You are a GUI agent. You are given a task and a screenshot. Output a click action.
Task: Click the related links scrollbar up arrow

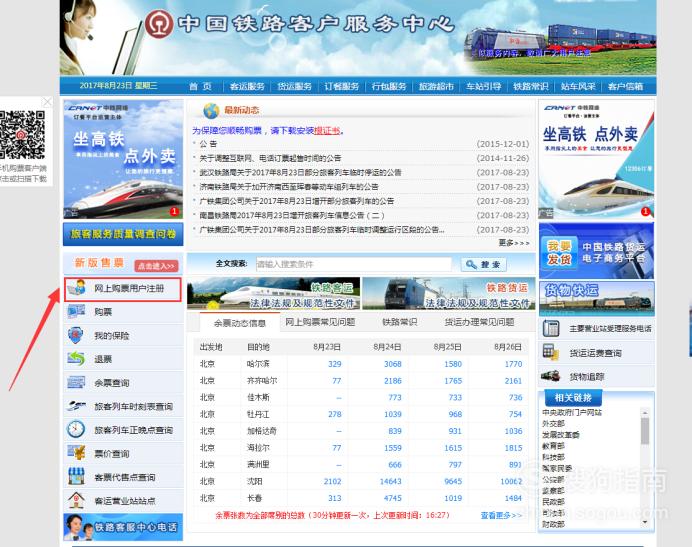(645, 413)
